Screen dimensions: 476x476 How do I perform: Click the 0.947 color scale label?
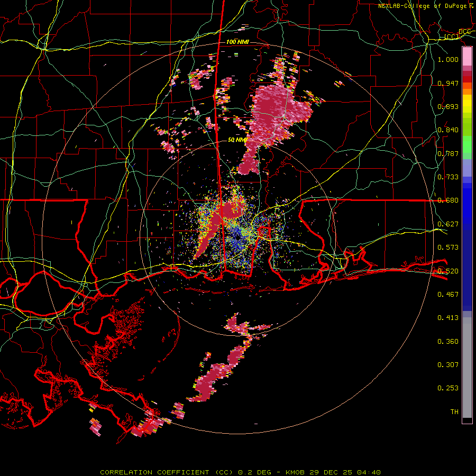pyautogui.click(x=448, y=83)
